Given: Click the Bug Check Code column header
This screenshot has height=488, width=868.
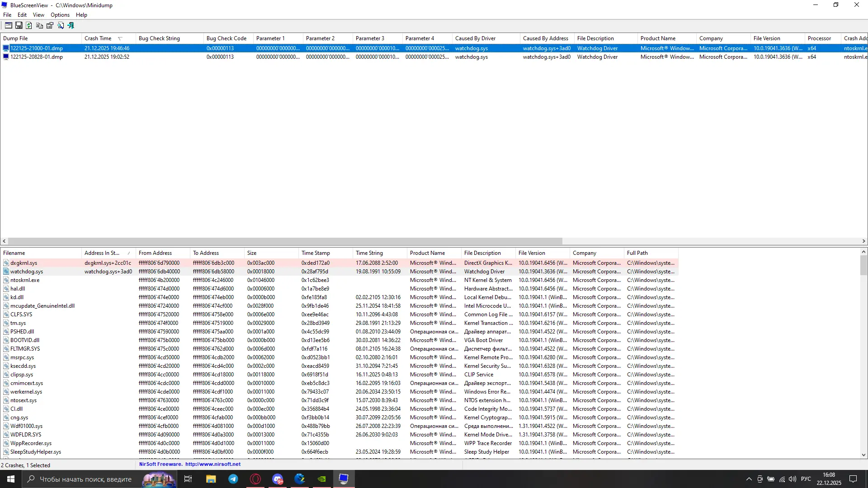Looking at the screenshot, I should pyautogui.click(x=226, y=38).
